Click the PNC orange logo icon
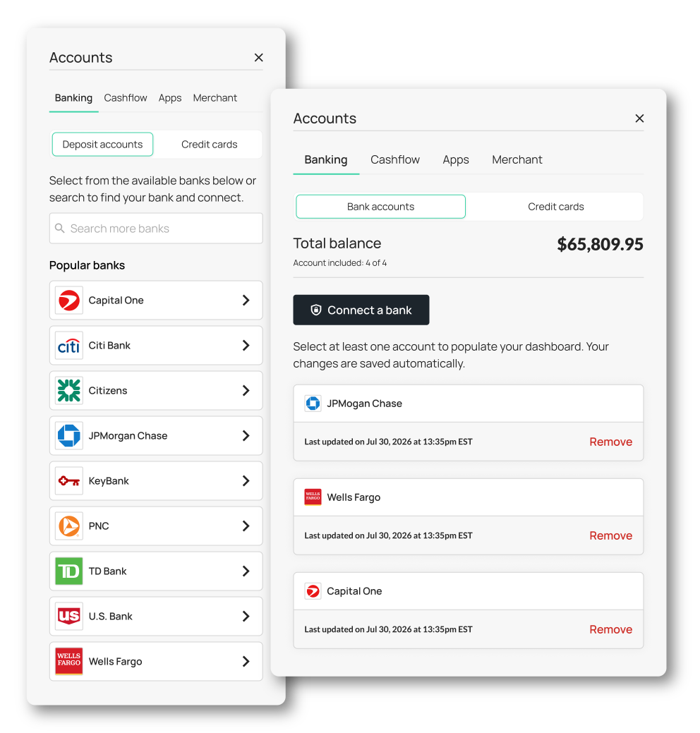 click(x=68, y=526)
